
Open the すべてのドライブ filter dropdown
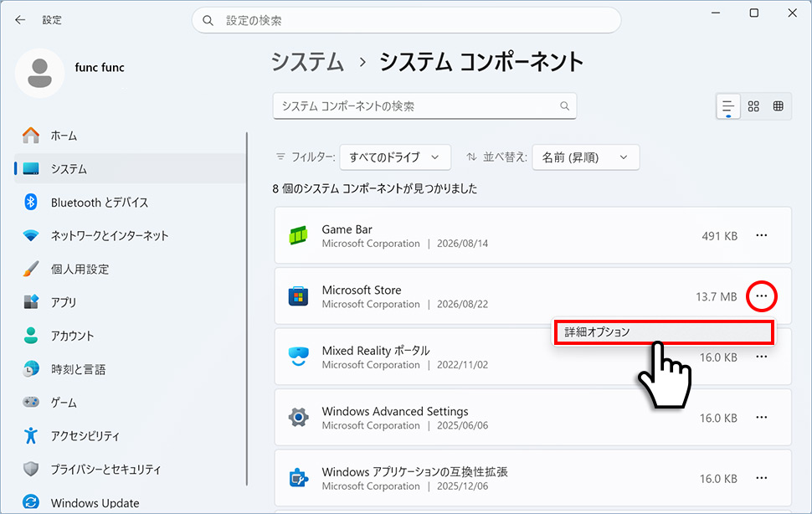coord(395,157)
